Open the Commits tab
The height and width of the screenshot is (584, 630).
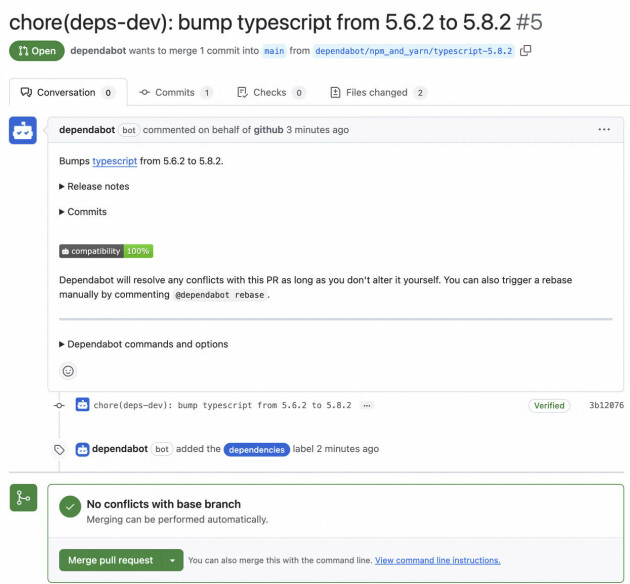(x=176, y=93)
